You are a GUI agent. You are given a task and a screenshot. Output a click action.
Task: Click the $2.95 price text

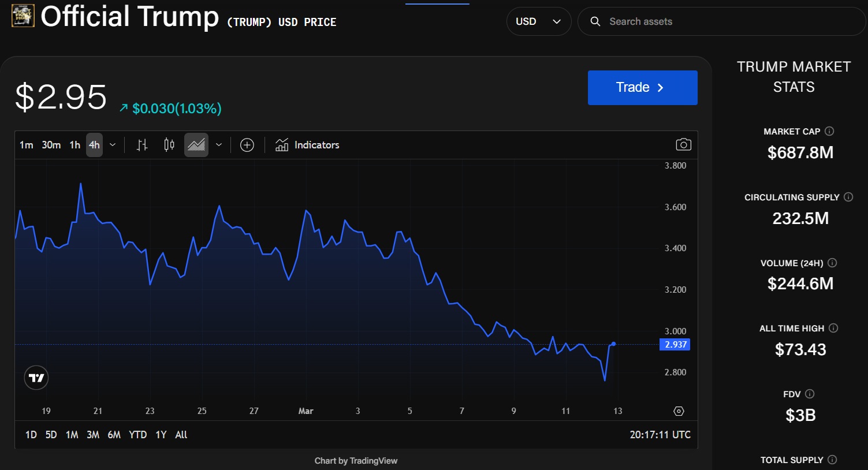(x=61, y=96)
